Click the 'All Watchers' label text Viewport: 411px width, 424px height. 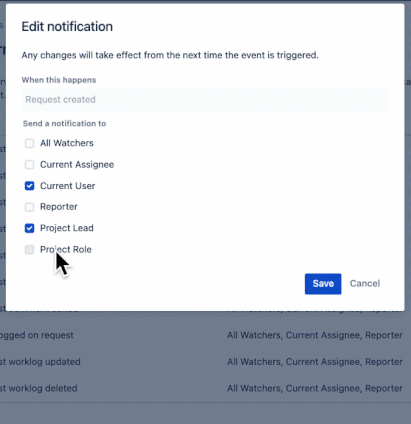pyautogui.click(x=67, y=143)
